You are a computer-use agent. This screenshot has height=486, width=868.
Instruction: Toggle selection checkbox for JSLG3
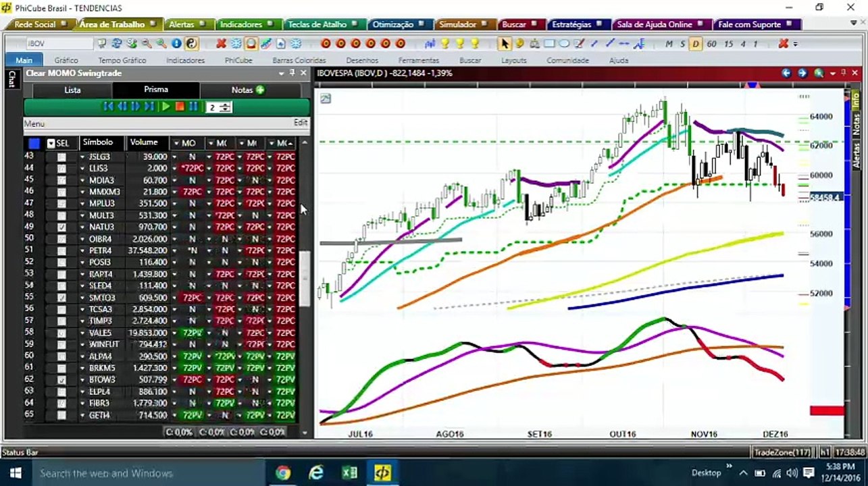click(x=61, y=157)
